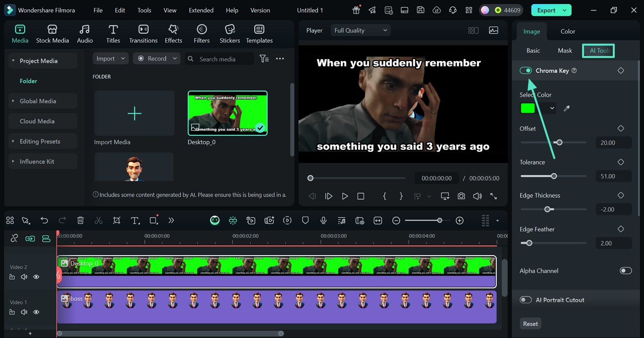Open the Audio library

85,34
